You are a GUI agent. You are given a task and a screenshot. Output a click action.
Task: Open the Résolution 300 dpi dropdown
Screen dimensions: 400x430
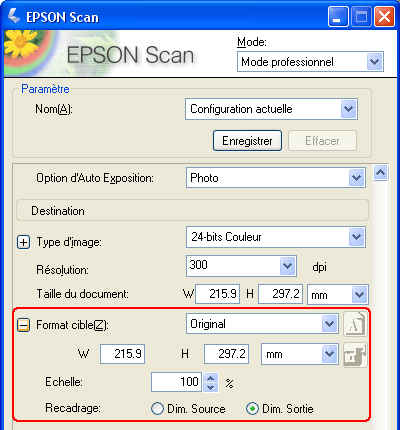pos(241,266)
